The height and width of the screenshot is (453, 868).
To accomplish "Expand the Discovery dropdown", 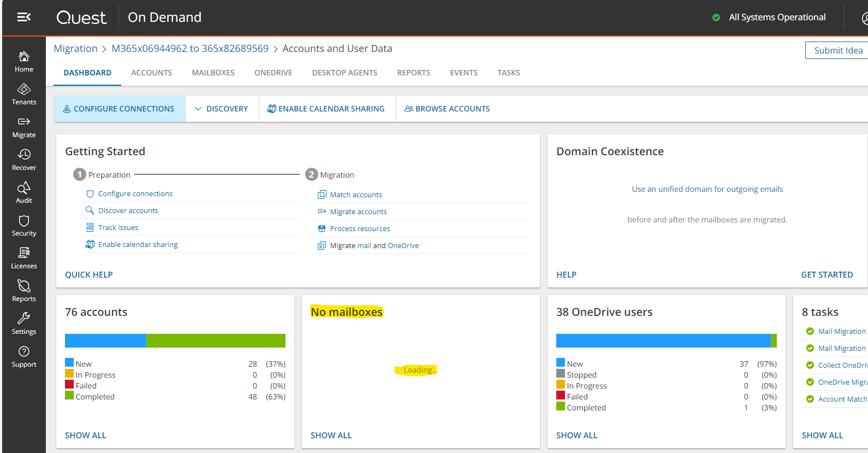I will 222,109.
